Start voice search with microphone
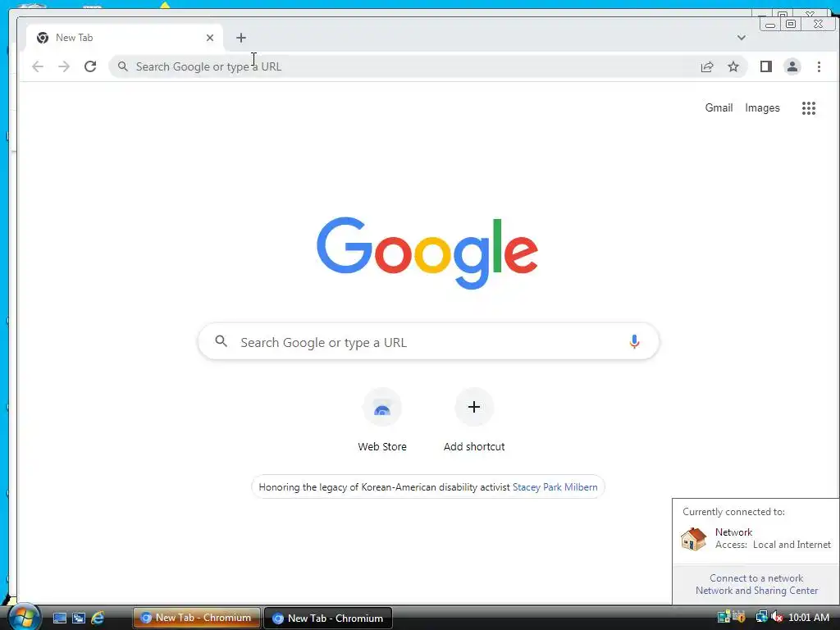 click(634, 341)
